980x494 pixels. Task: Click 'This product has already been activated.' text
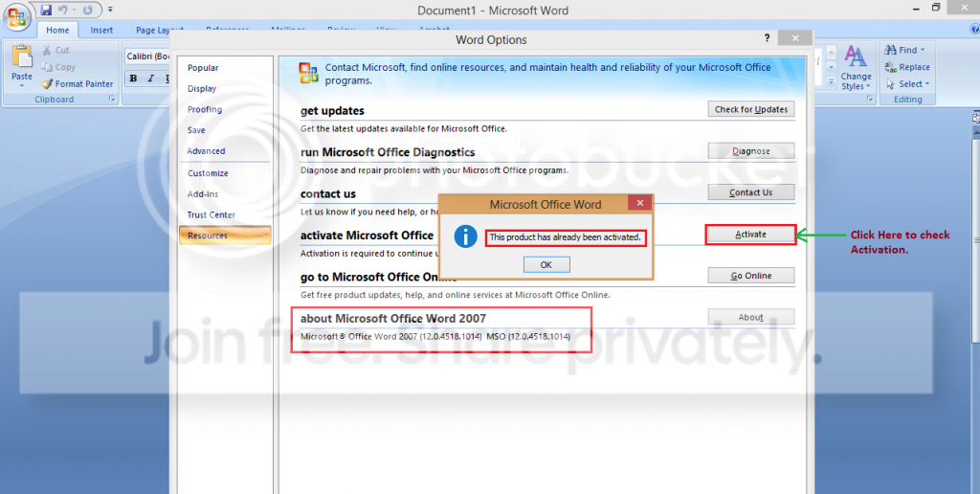(565, 237)
